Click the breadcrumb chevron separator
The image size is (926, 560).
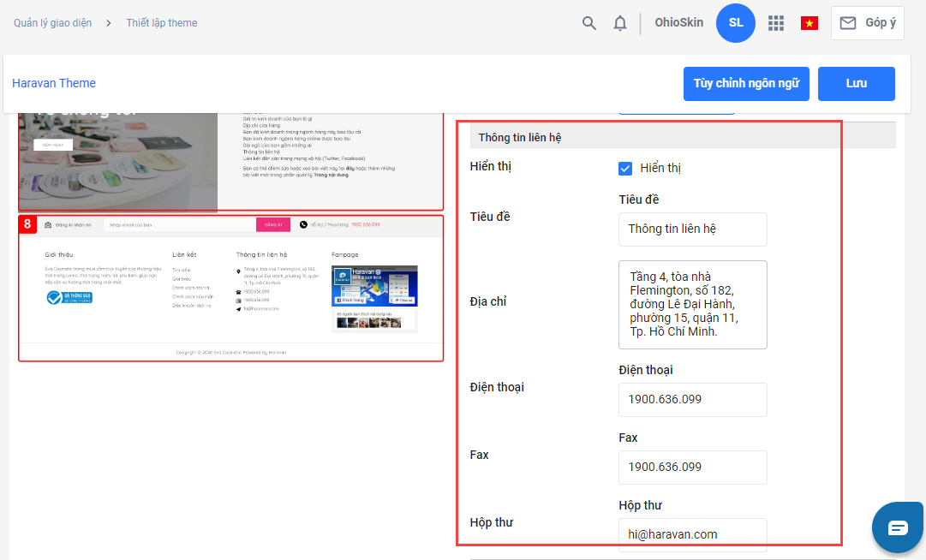(x=109, y=23)
